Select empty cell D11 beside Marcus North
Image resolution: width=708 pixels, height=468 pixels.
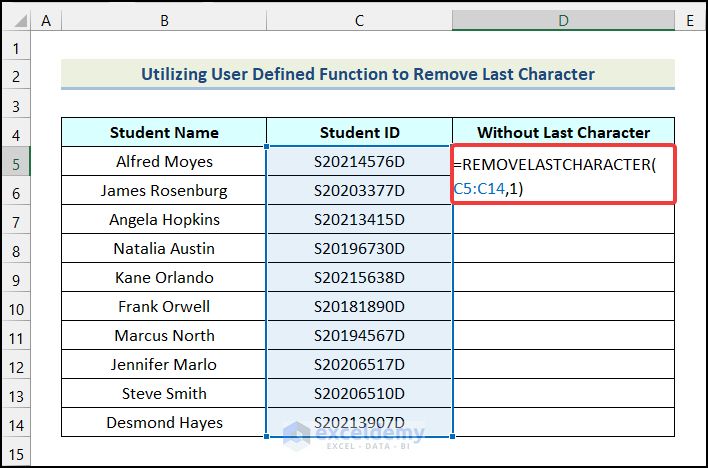coord(564,335)
